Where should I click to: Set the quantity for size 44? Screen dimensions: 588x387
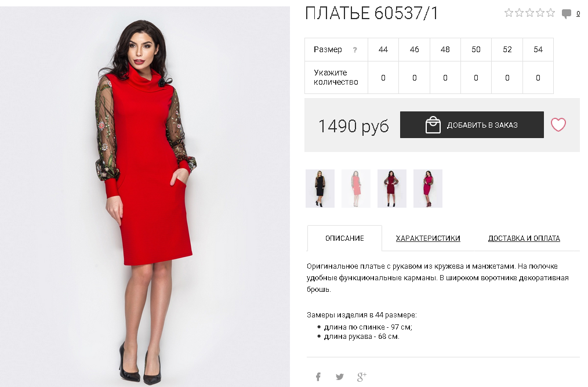[383, 78]
